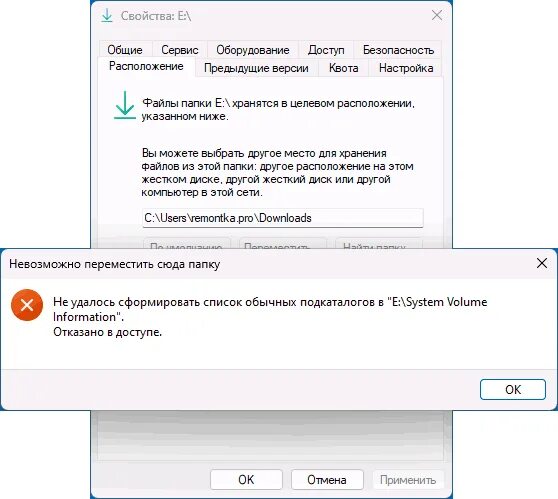Open the Сервис tab
The image size is (558, 499).
point(180,50)
